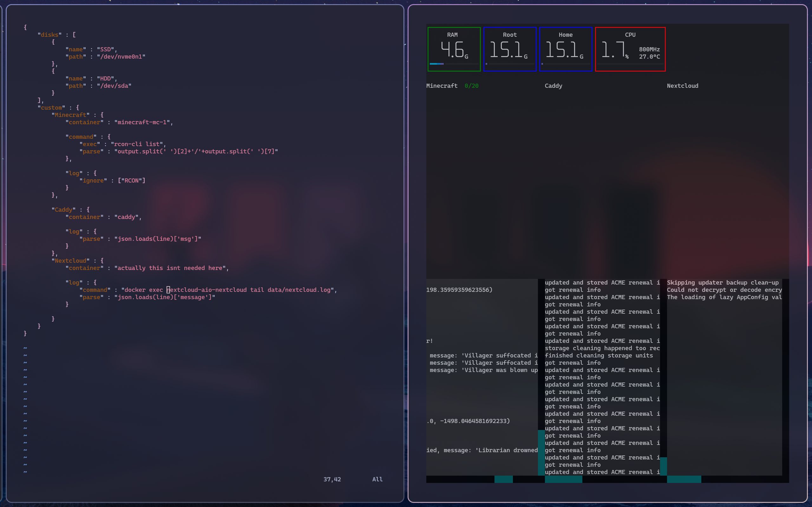Click the Minecraft panel header
Screen dimensions: 812x507
pyautogui.click(x=442, y=86)
